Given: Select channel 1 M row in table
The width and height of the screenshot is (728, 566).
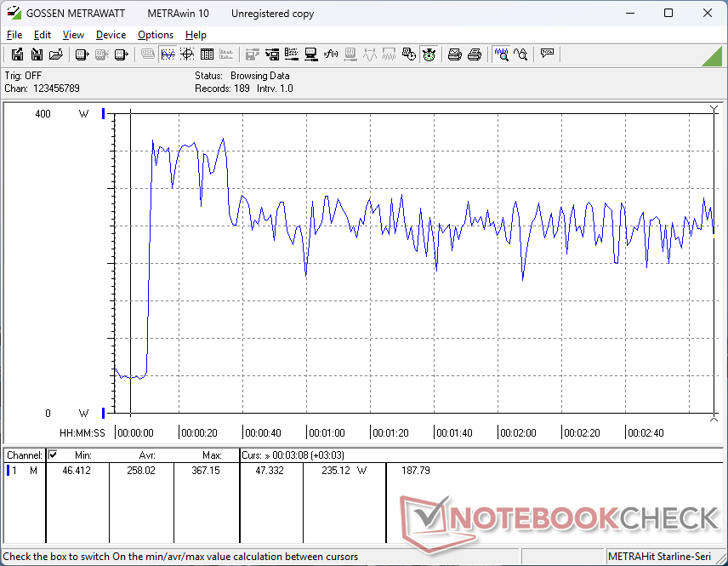Looking at the screenshot, I should [x=21, y=471].
